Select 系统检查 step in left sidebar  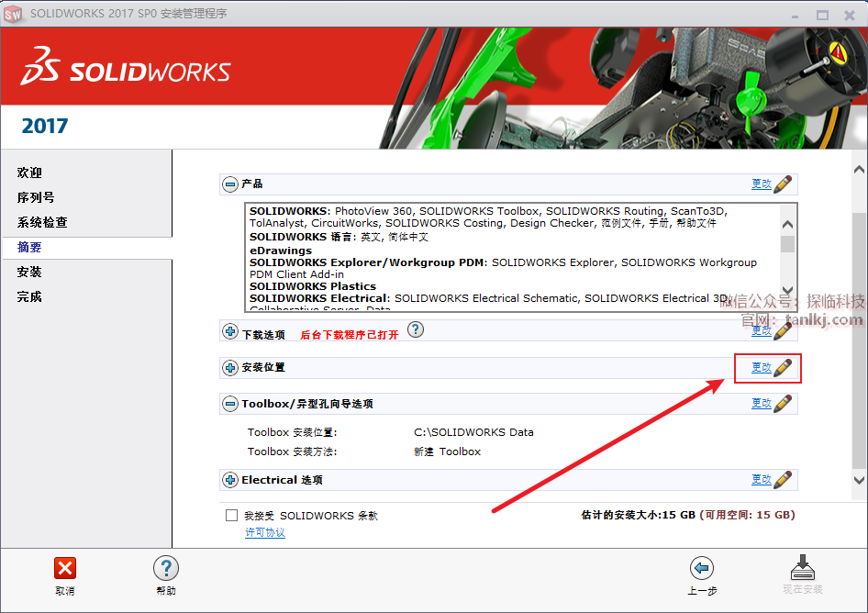[x=42, y=222]
